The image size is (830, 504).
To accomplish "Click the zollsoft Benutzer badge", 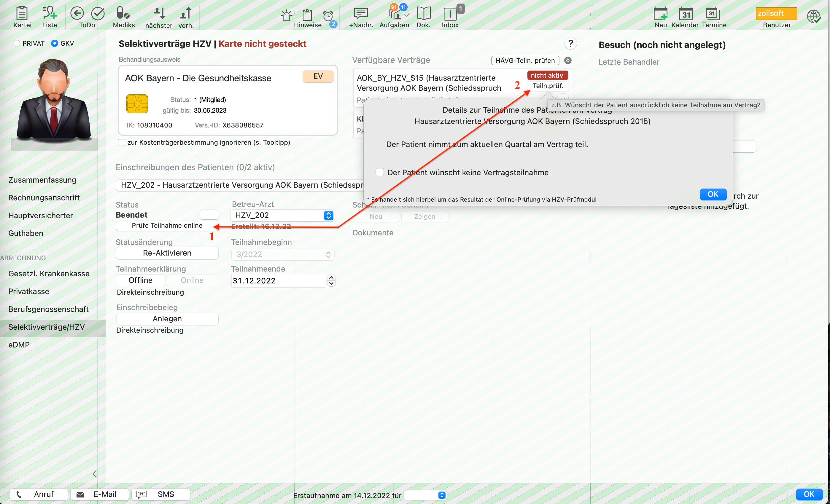I will (776, 13).
